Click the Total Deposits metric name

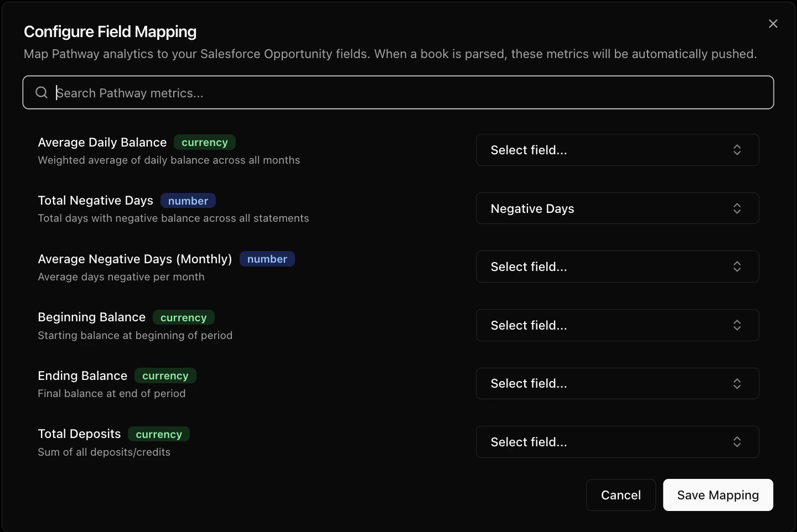79,434
